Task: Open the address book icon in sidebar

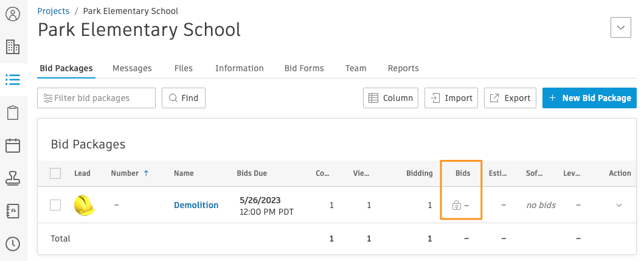Action: (13, 211)
